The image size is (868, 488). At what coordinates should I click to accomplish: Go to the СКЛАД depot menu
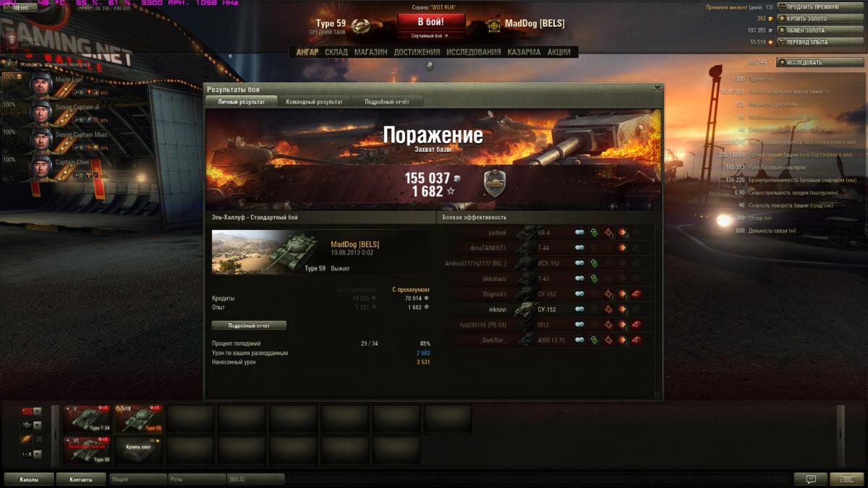(x=336, y=52)
